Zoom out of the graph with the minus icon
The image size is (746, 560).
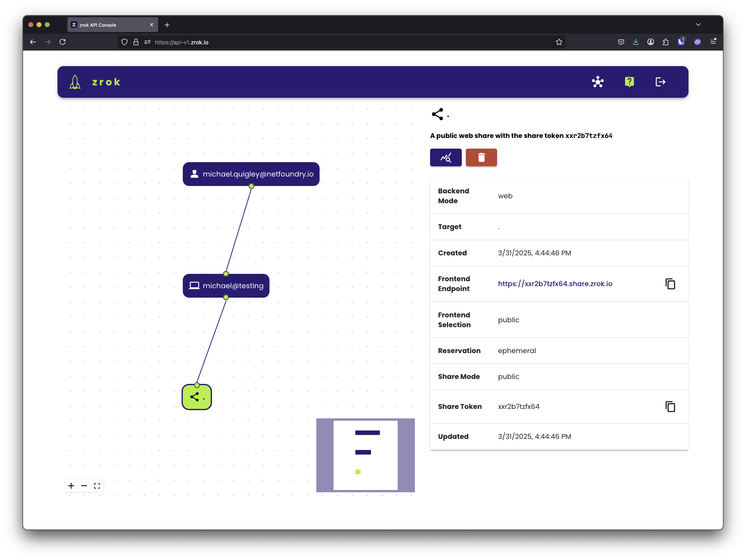click(x=84, y=486)
